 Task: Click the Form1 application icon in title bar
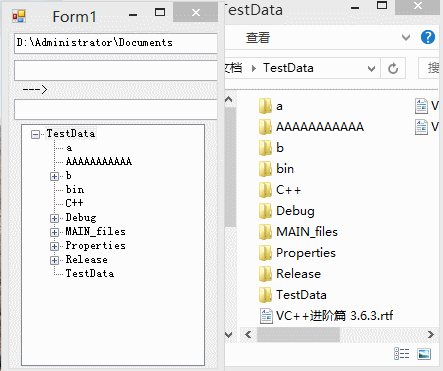click(x=19, y=16)
